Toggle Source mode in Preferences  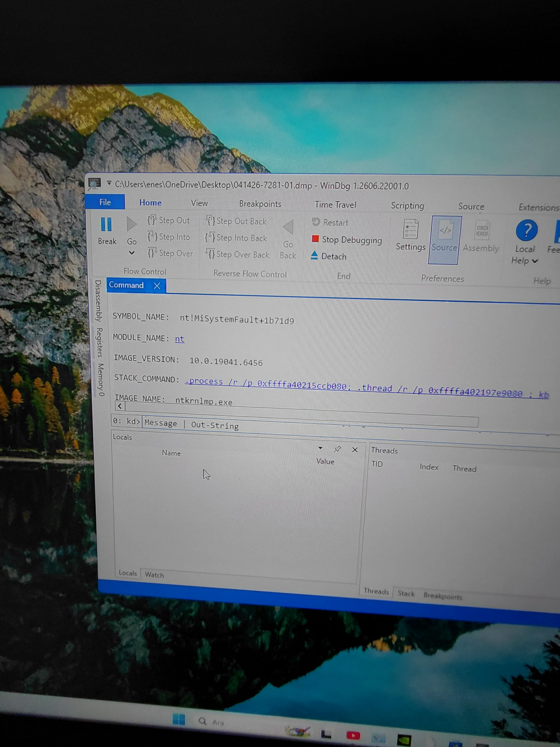[444, 240]
